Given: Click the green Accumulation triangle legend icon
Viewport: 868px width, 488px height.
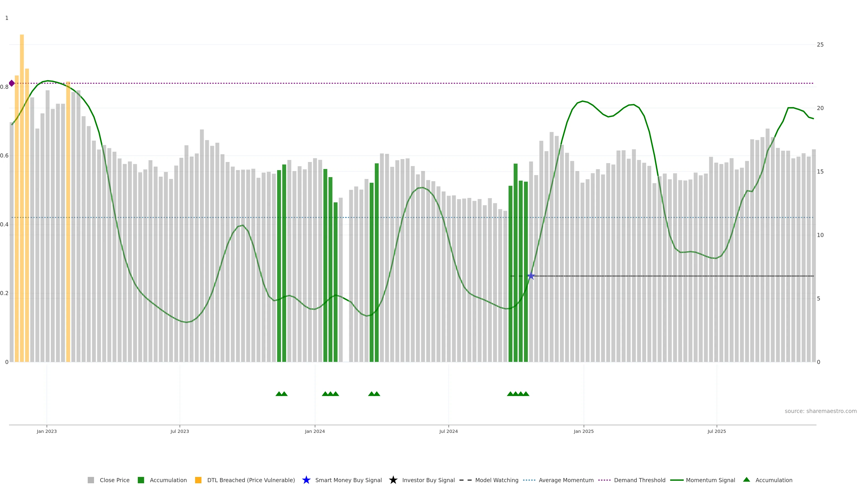Looking at the screenshot, I should (746, 480).
